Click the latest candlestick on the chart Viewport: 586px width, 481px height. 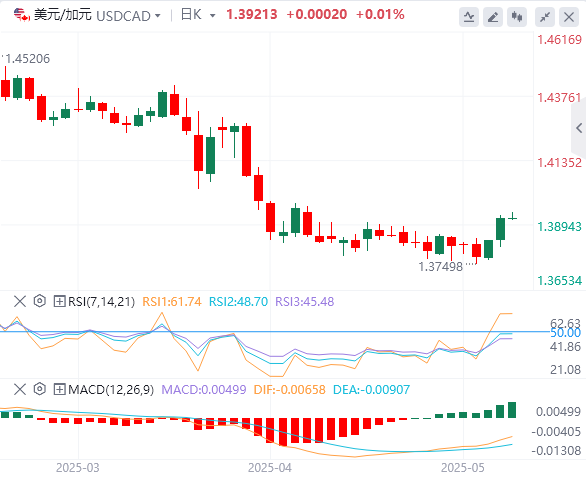coord(512,217)
